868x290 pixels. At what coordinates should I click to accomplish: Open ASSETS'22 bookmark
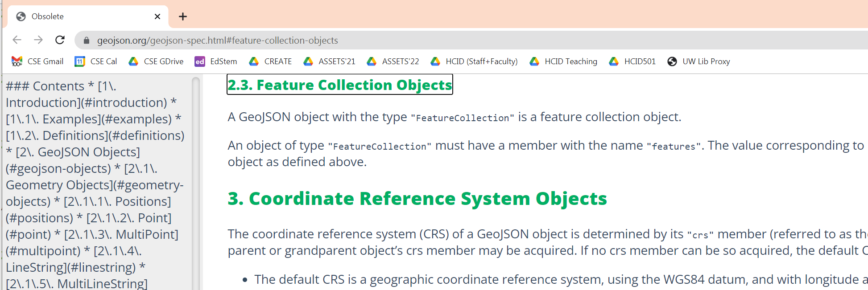pyautogui.click(x=393, y=61)
